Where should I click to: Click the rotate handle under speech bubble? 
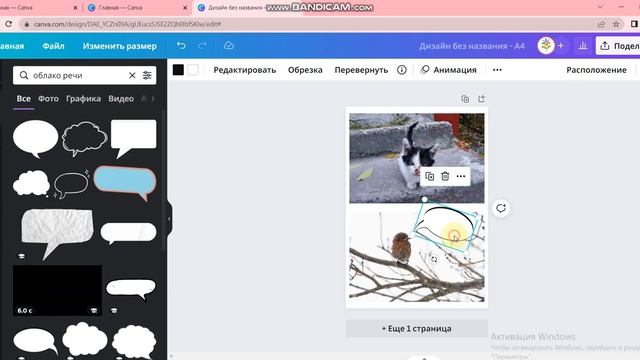pyautogui.click(x=434, y=260)
